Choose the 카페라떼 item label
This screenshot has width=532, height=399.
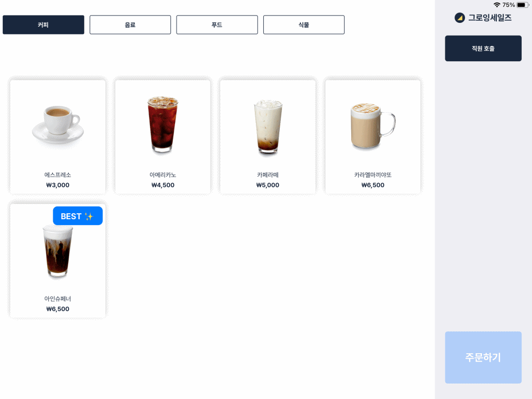coord(268,174)
